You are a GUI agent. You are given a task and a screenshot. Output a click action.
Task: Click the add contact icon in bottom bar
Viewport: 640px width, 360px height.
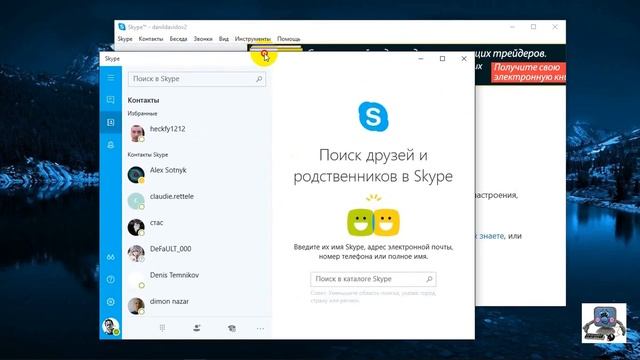pos(197,328)
